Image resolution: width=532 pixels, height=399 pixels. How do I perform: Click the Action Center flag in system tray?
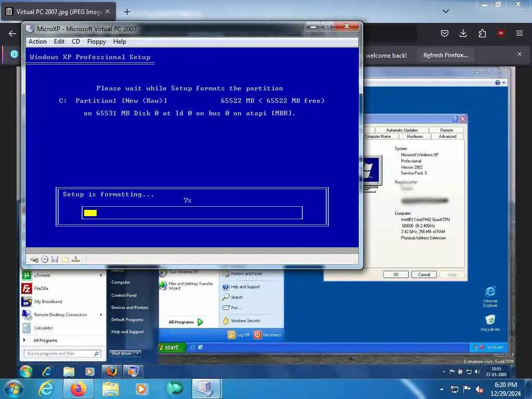click(x=467, y=389)
